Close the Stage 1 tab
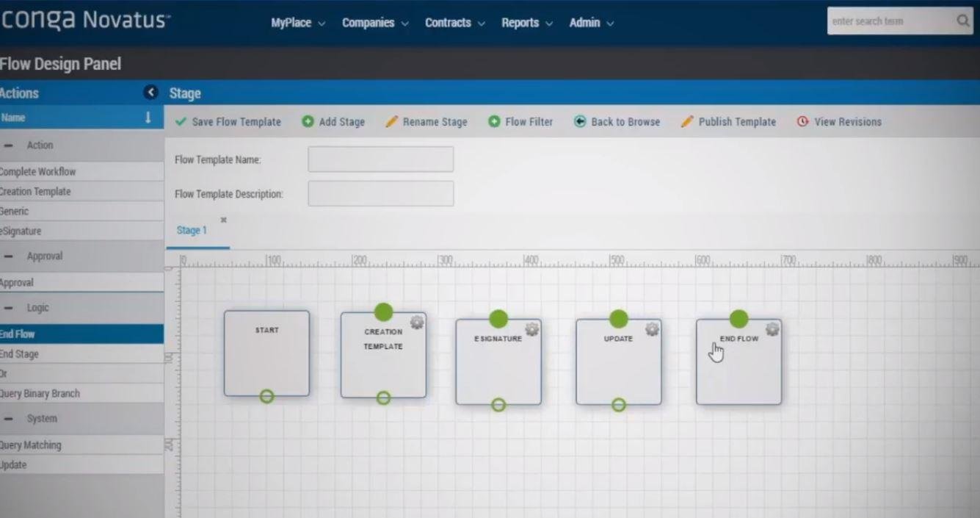 [224, 220]
